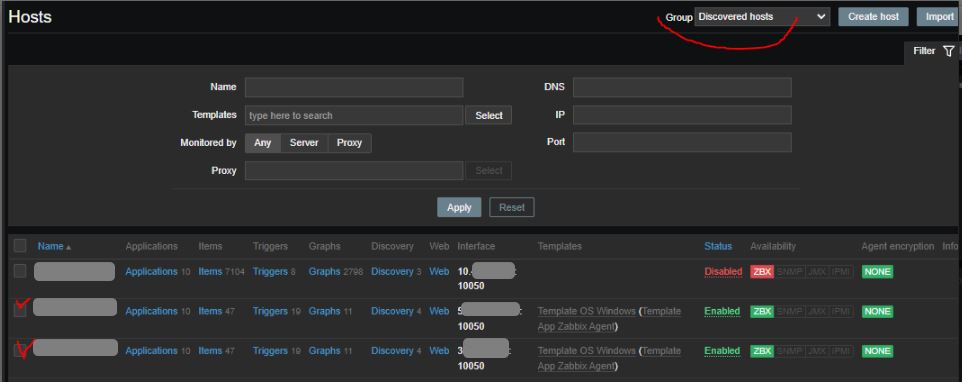962x382 pixels.
Task: Reset the host filter
Action: 512,207
